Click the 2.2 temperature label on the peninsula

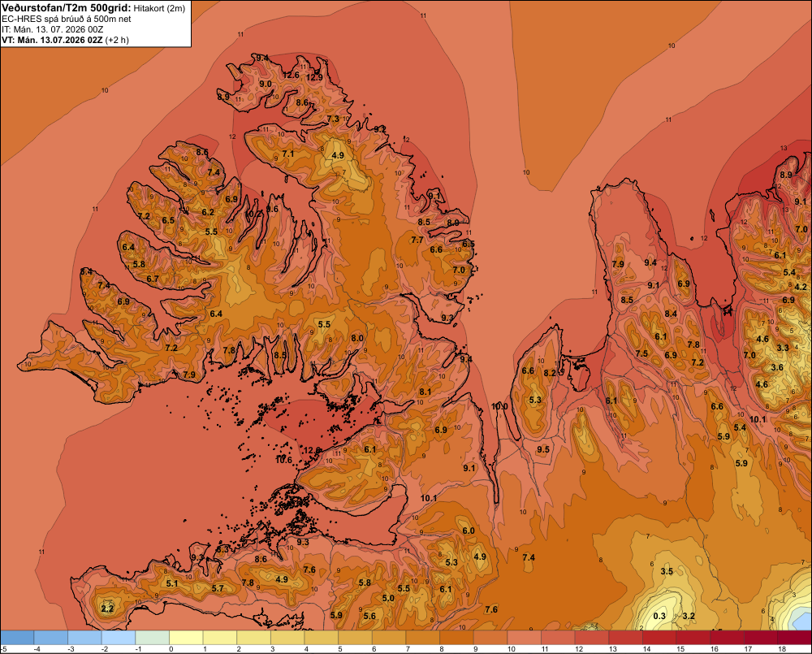[x=107, y=609]
